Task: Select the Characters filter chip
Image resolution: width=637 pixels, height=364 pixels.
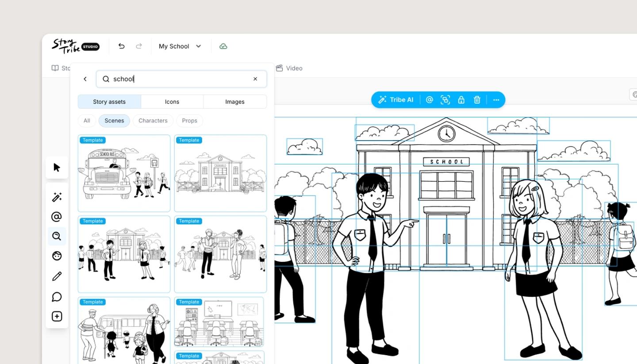Action: point(153,121)
